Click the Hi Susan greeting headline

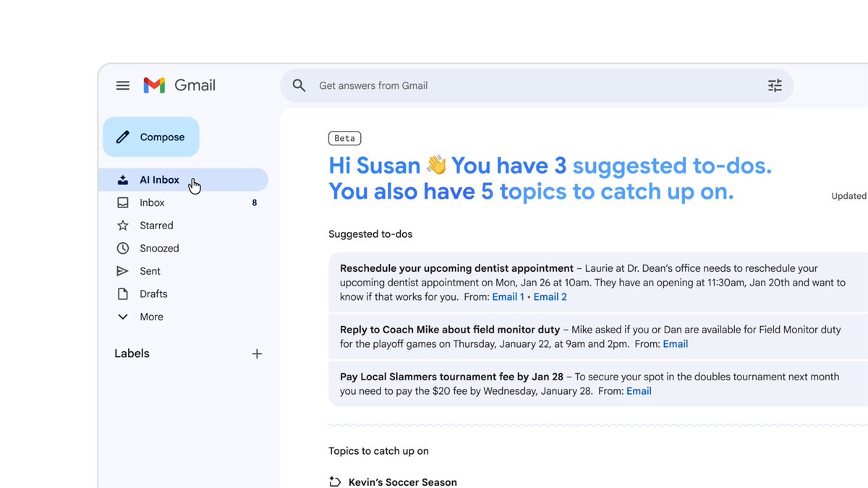point(550,166)
